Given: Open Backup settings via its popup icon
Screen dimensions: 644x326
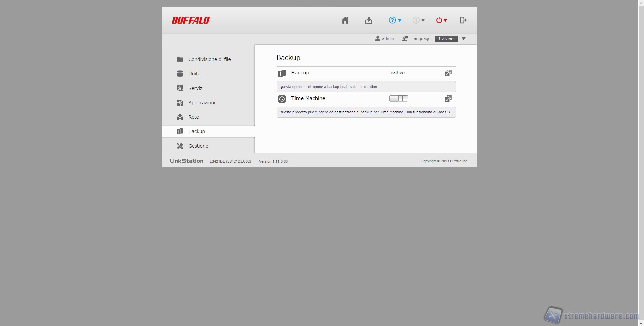Looking at the screenshot, I should tap(448, 73).
